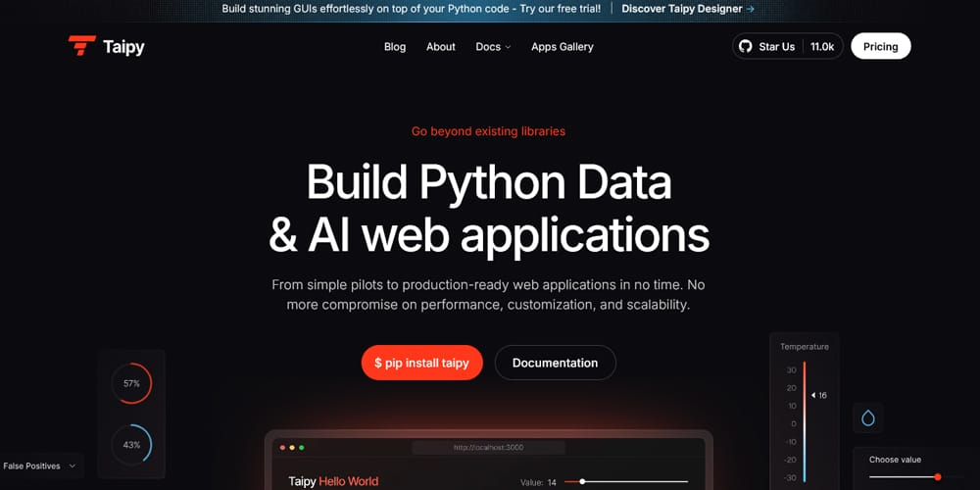
Task: Open the False Positives dropdown
Action: (40, 465)
